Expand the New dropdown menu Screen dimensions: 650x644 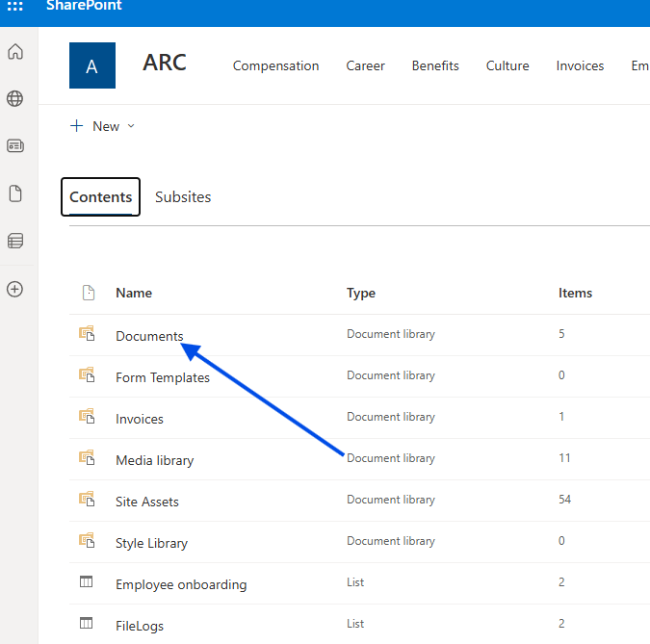pos(103,126)
